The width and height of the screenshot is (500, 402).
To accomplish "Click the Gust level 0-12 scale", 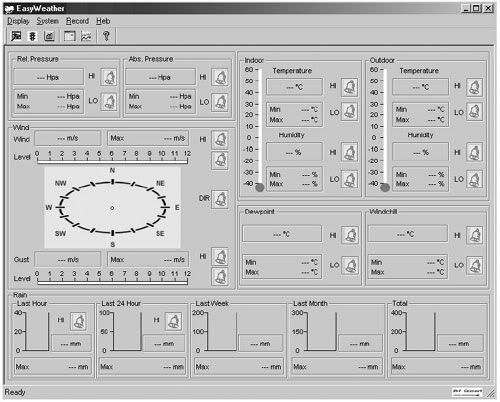I will point(112,277).
